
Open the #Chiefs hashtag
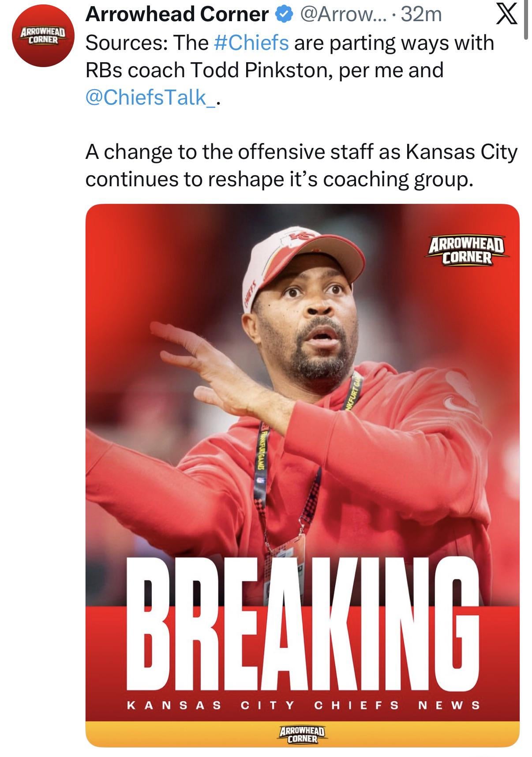tap(251, 43)
